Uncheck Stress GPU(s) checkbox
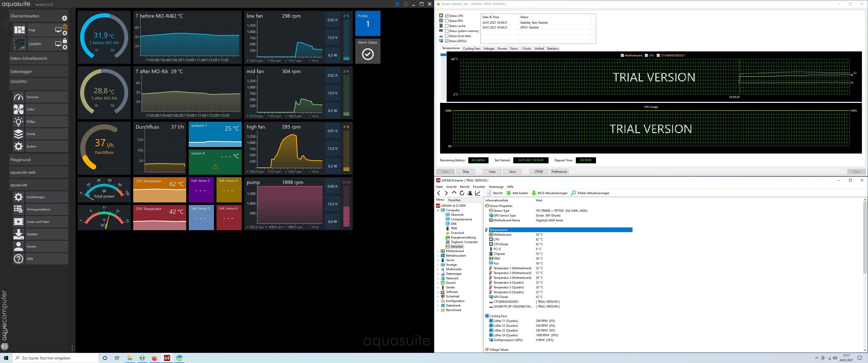 point(447,41)
